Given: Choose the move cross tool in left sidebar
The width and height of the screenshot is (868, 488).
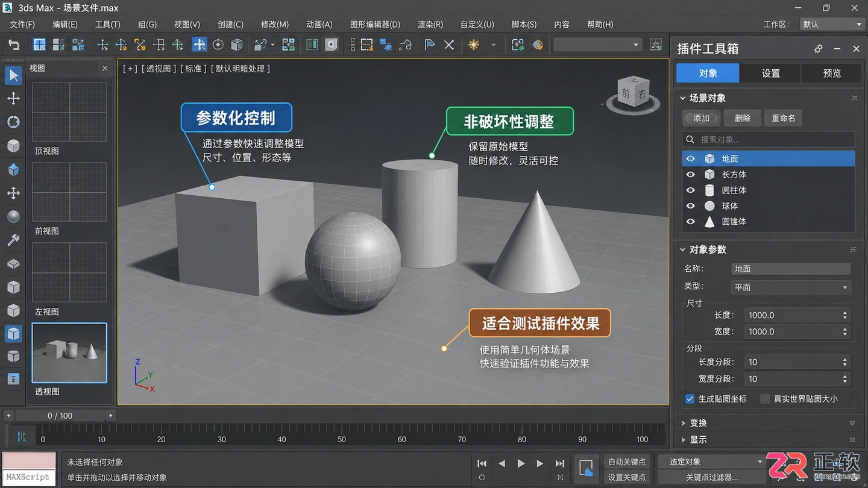Looking at the screenshot, I should [x=13, y=98].
